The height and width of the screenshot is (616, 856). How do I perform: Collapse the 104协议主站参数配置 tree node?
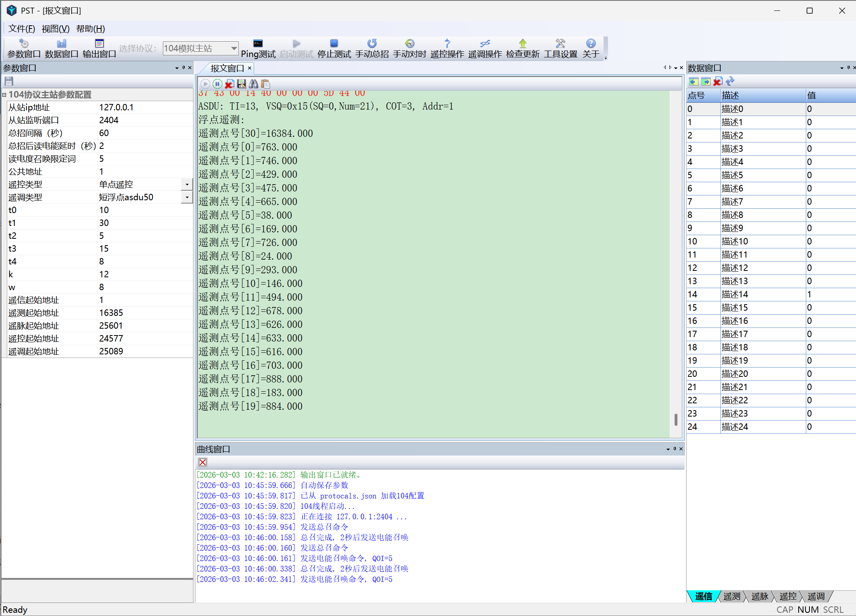click(x=4, y=95)
